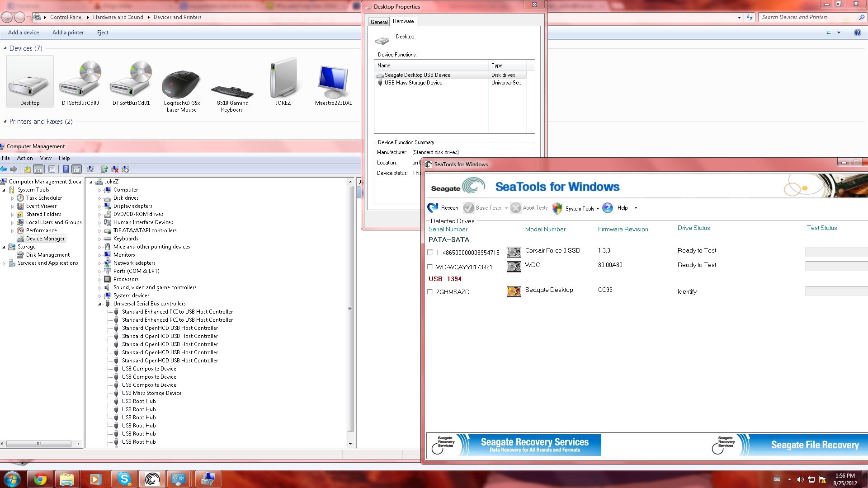Check the WD-WCAYY0173921 drive checkbox
The height and width of the screenshot is (488, 868).
coord(430,267)
